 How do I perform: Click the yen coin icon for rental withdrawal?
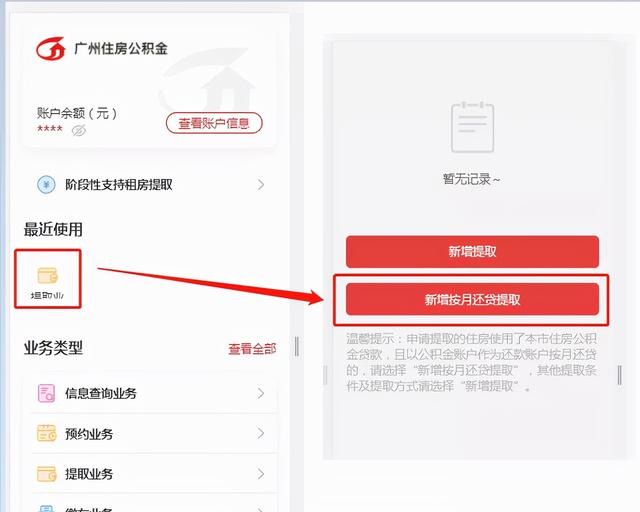coord(46,185)
